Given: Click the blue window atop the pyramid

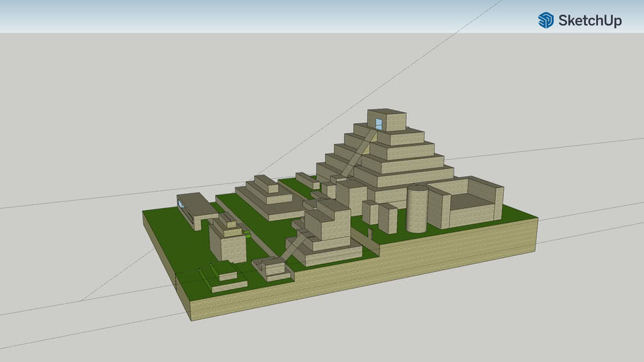Looking at the screenshot, I should pos(379,124).
